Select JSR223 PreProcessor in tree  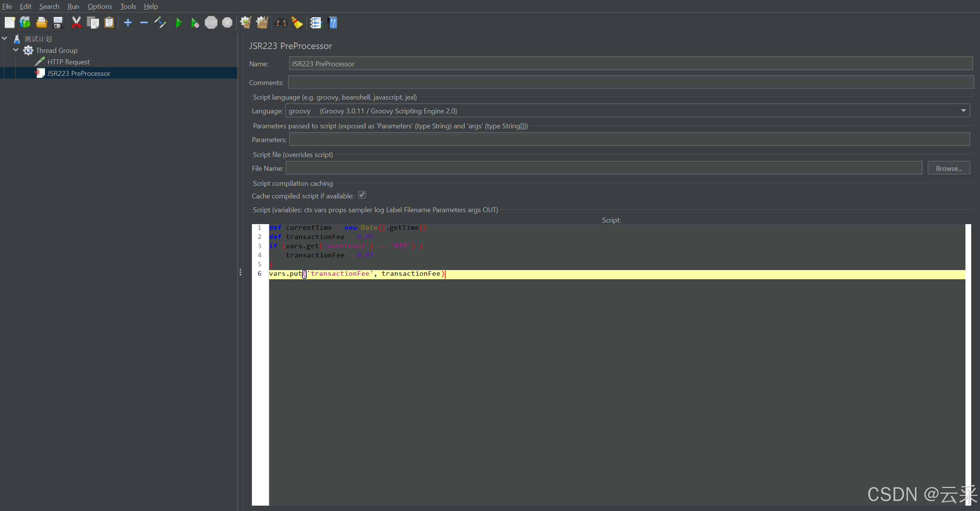click(78, 73)
